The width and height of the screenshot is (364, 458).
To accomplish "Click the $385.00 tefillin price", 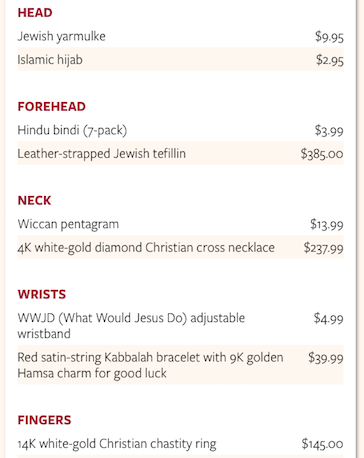I will coord(322,154).
